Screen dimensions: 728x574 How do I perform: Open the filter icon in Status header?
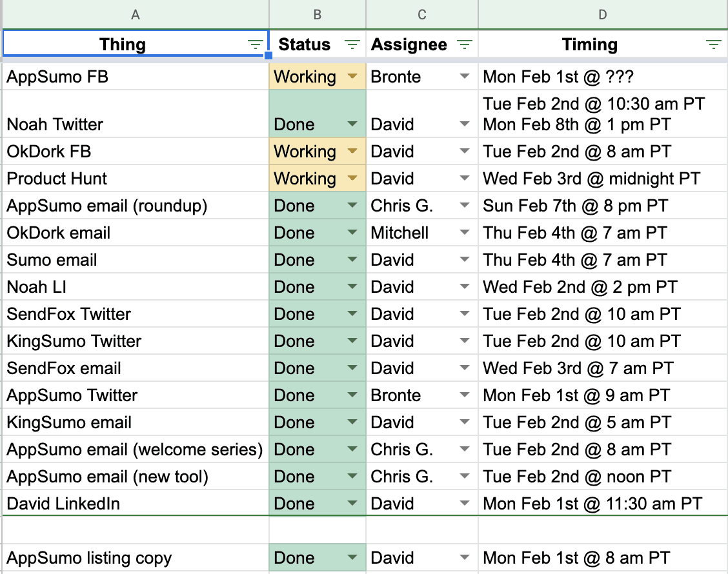point(352,45)
